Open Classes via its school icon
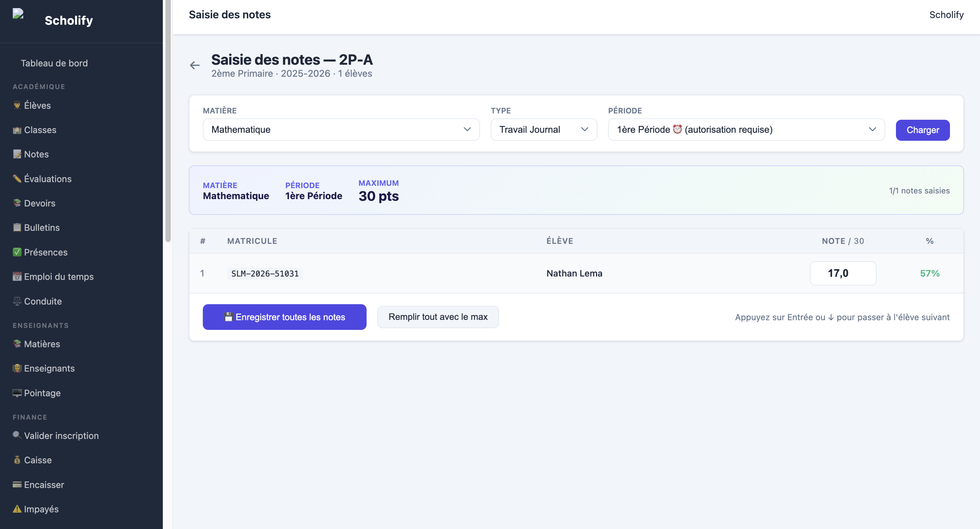Image resolution: width=980 pixels, height=529 pixels. coord(17,130)
